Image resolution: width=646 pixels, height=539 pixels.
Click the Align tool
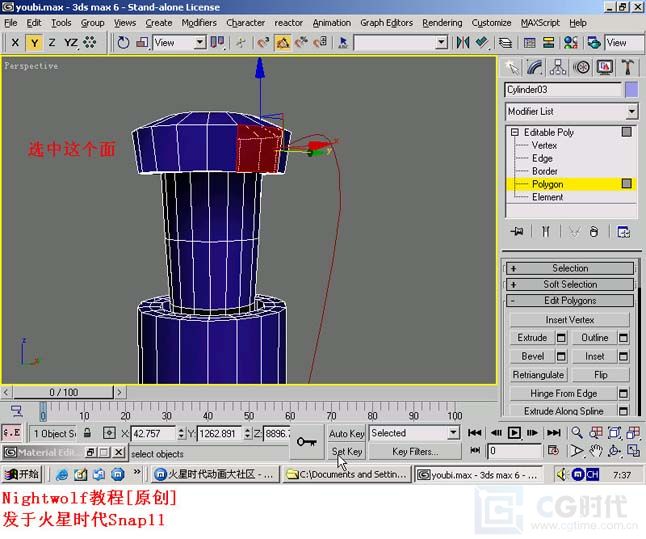[x=482, y=42]
